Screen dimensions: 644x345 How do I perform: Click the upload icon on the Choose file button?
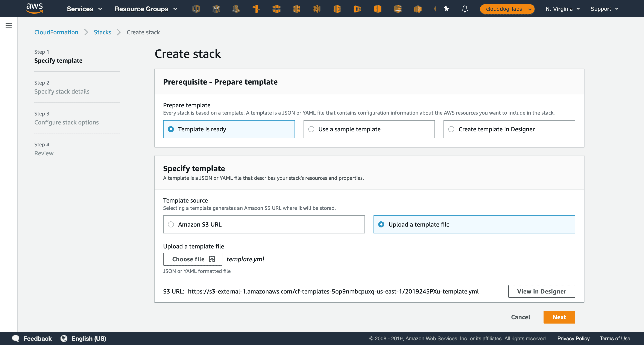[x=212, y=259]
